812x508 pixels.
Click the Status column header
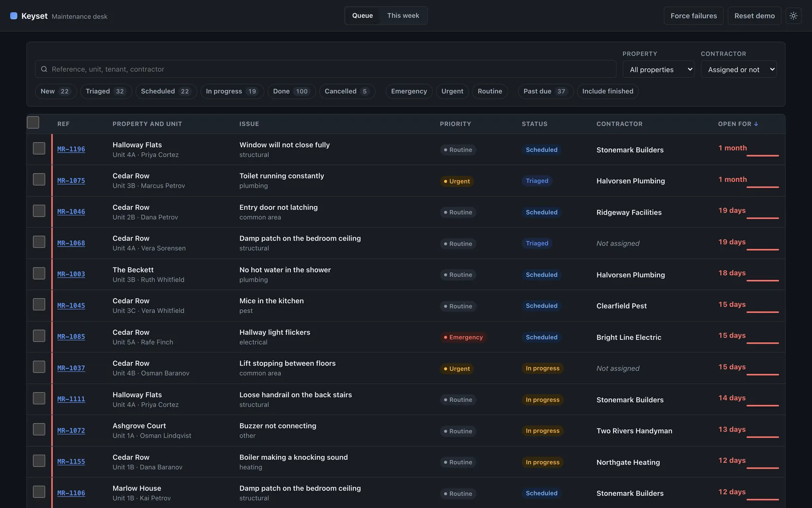[x=534, y=124]
